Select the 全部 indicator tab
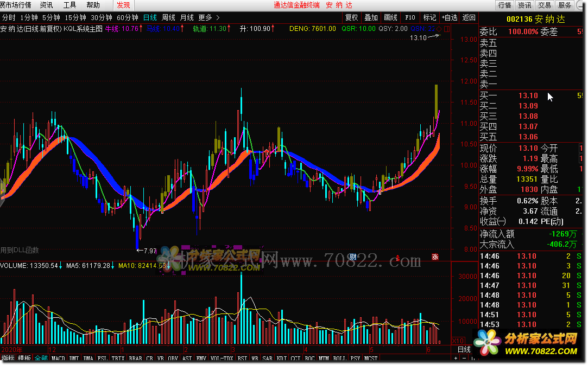 click(41, 358)
